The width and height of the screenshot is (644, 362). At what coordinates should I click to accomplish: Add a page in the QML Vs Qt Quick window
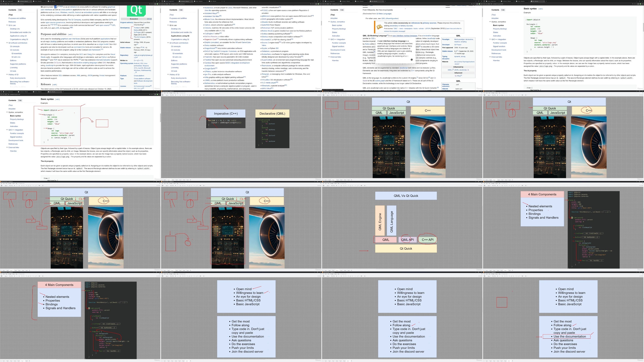tap(352, 270)
